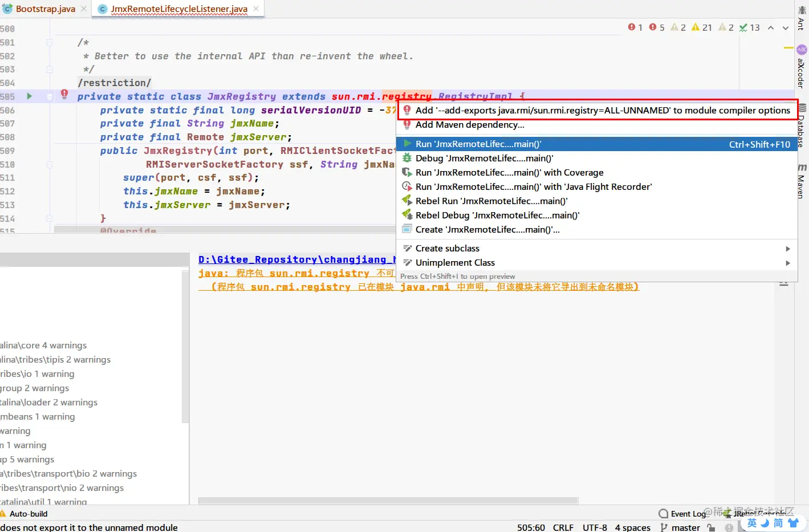Select the 'loader 2 warnings' tree row
Image resolution: width=809 pixels, height=532 pixels.
point(48,403)
